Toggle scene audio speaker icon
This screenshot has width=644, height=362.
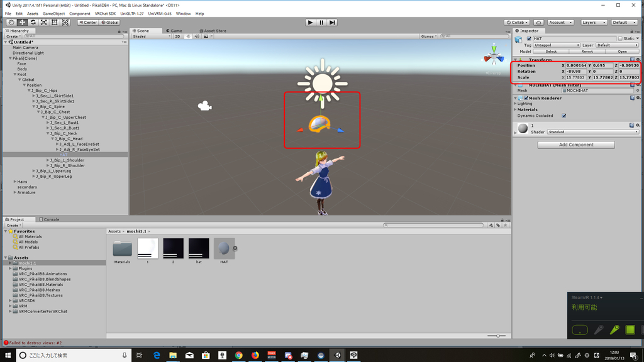(197, 36)
